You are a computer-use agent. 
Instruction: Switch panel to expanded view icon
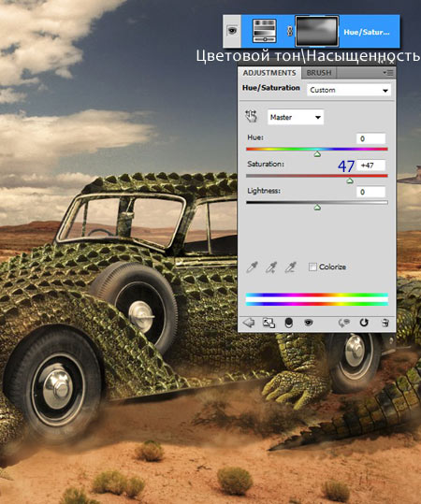click(269, 323)
